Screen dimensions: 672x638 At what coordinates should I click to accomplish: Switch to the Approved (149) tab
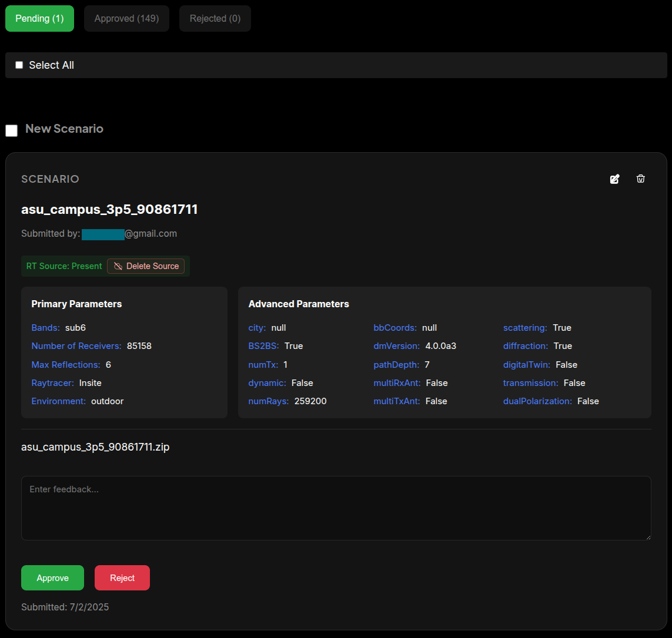pos(126,18)
